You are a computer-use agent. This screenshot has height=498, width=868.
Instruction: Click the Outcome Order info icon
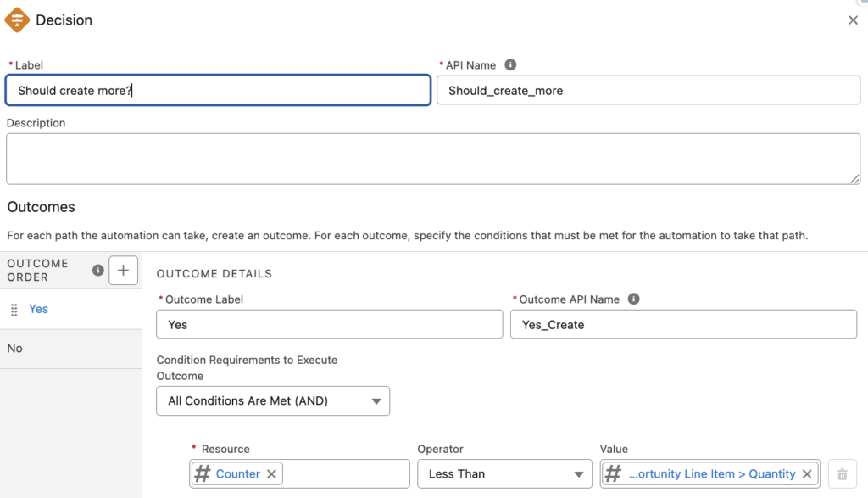coord(97,270)
